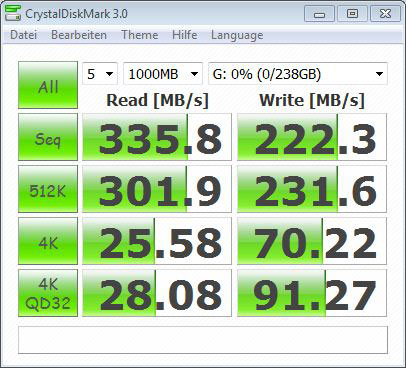Image resolution: width=406 pixels, height=368 pixels.
Task: Start the 4K benchmark test
Action: 48,241
